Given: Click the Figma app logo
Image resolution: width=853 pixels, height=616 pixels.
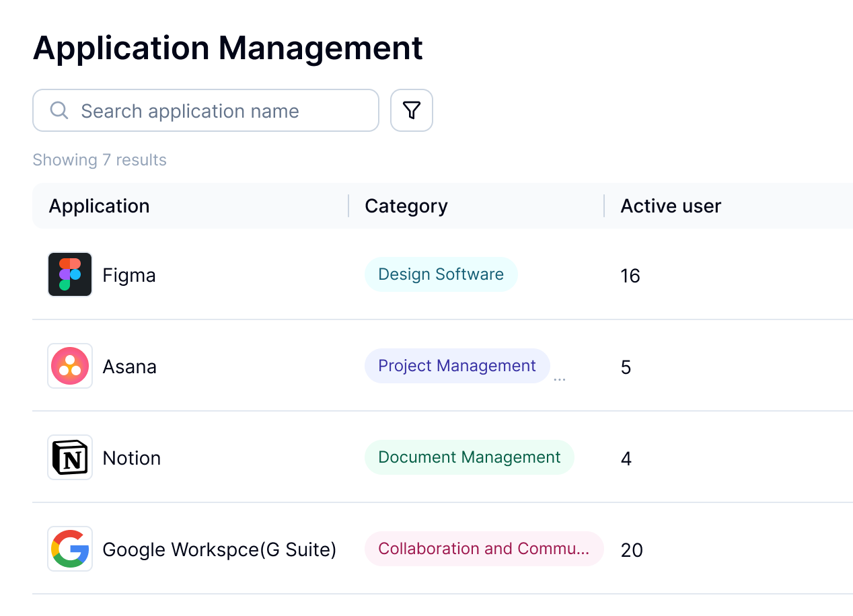Looking at the screenshot, I should pyautogui.click(x=70, y=274).
